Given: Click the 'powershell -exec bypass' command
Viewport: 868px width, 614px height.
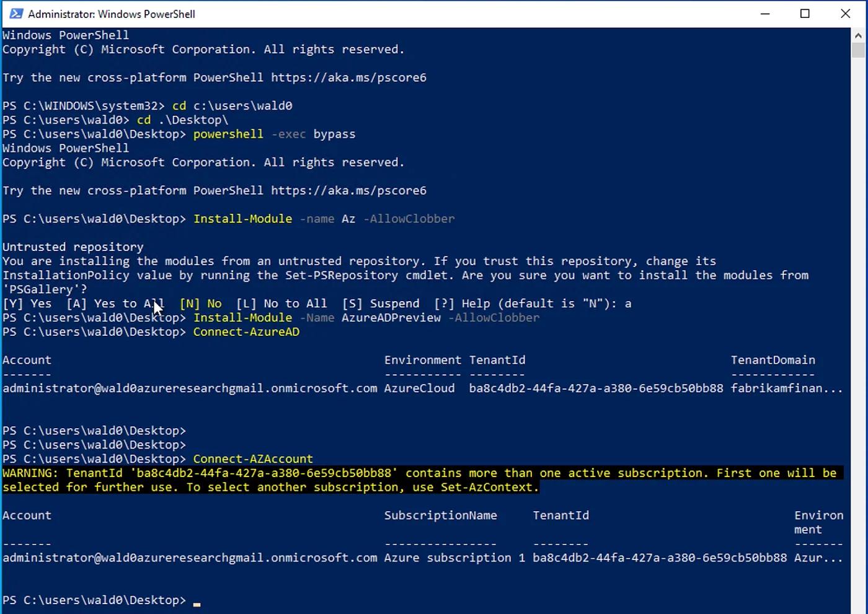Looking at the screenshot, I should (x=274, y=134).
